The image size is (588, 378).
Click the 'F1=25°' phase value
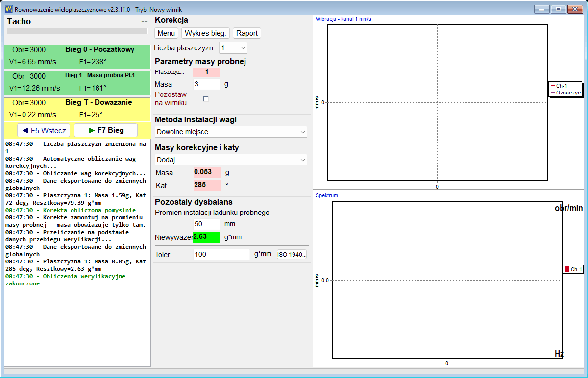point(91,115)
